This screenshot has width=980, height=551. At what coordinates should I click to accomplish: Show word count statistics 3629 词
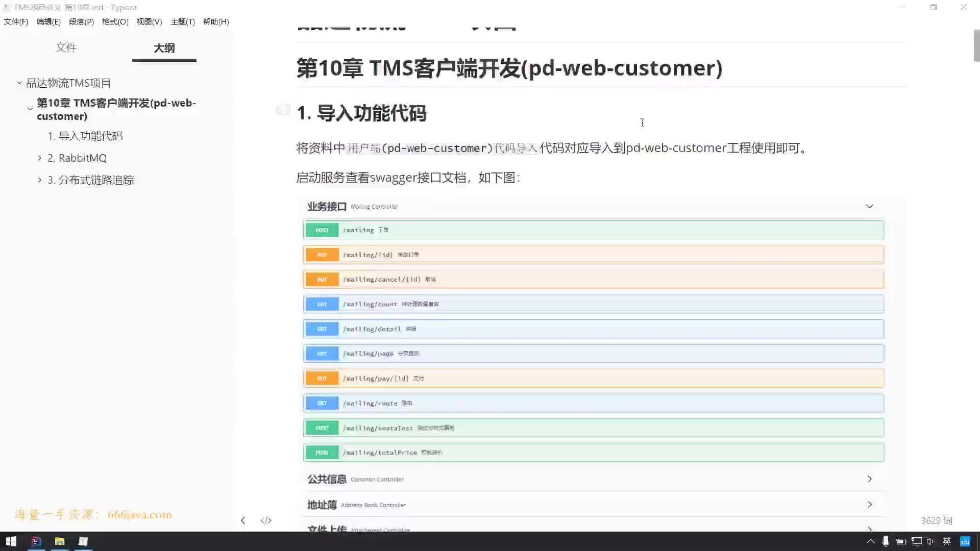pos(937,520)
